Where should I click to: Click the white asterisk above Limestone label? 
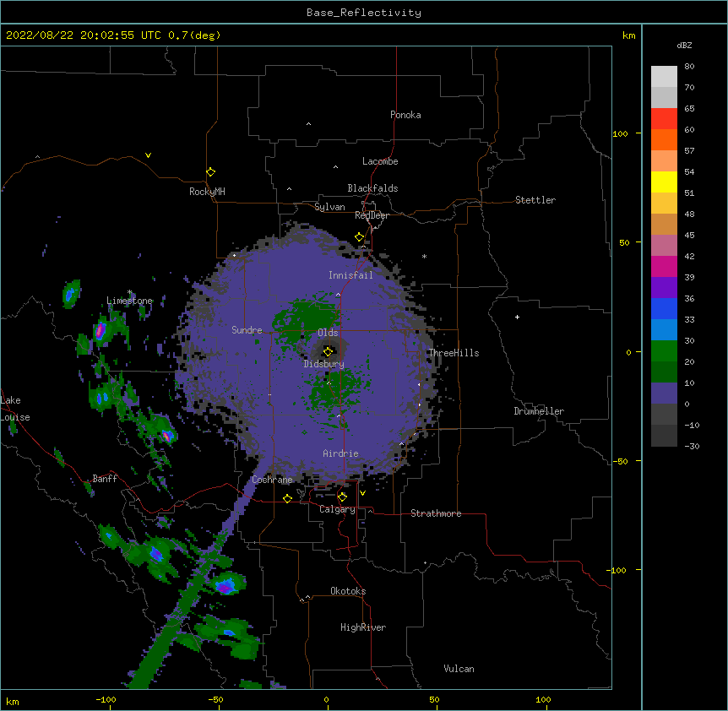(129, 292)
